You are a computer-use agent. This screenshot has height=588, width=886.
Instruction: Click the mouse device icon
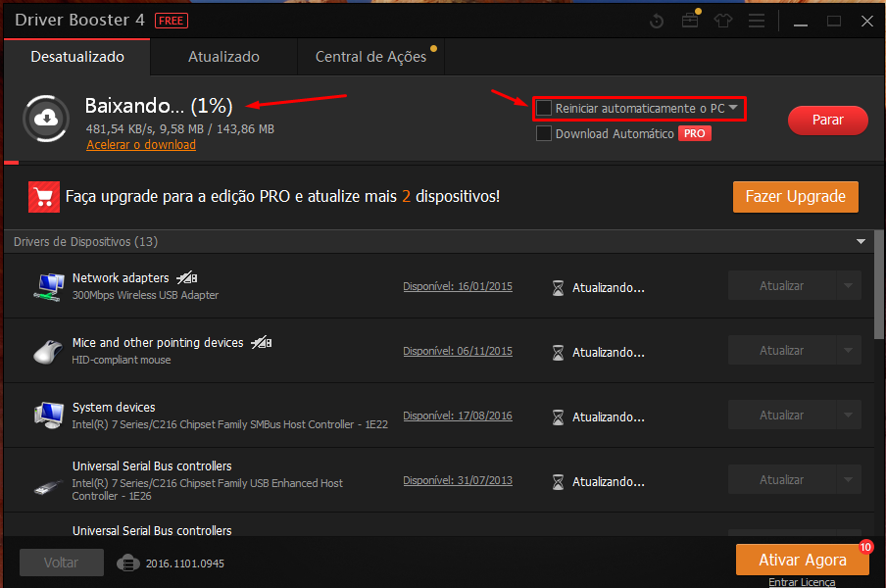pyautogui.click(x=48, y=352)
